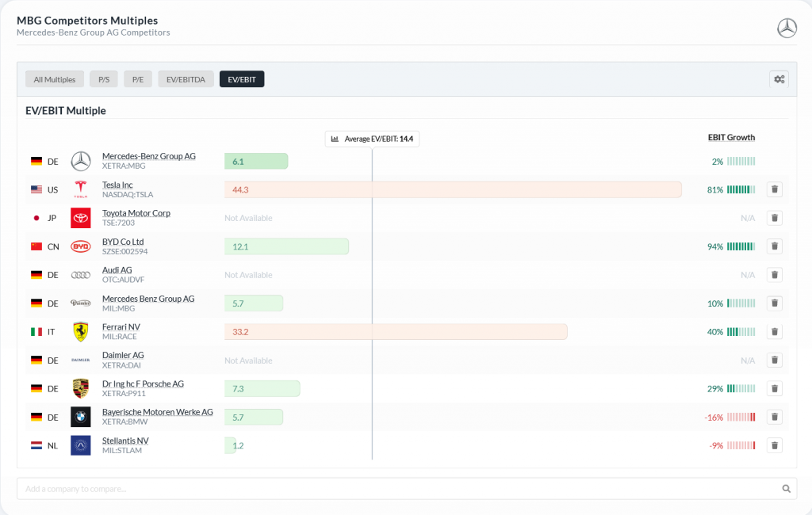Open the multiples settings gear icon
Screen dimensions: 812x515
click(x=779, y=79)
